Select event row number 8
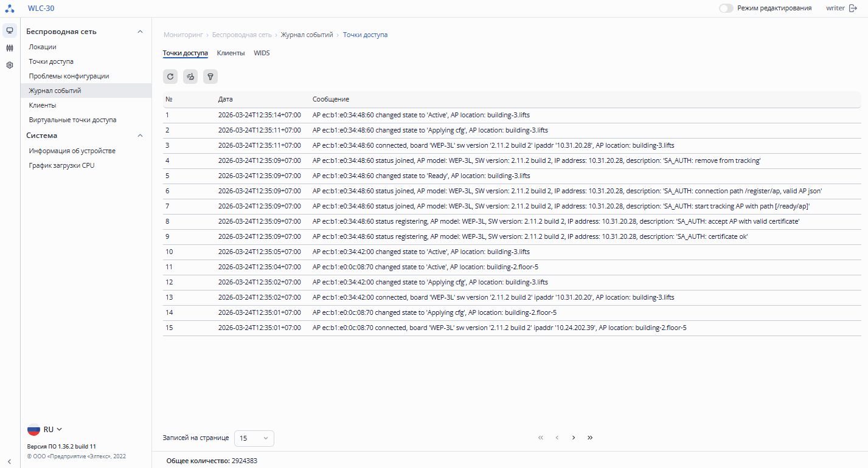Screen dimensions: 868x468 click(x=512, y=221)
